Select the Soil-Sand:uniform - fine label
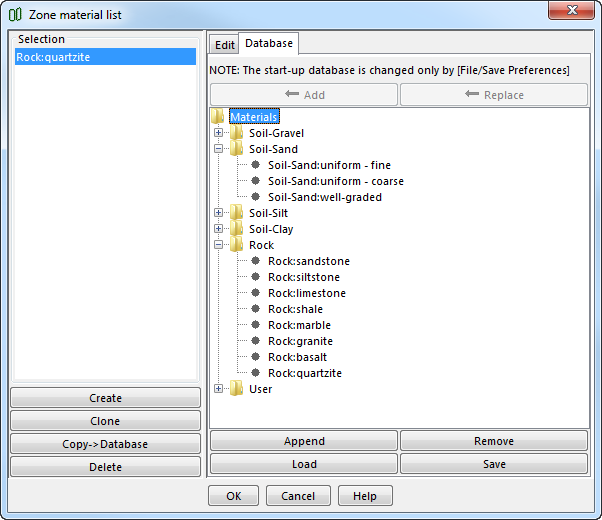 tap(329, 165)
